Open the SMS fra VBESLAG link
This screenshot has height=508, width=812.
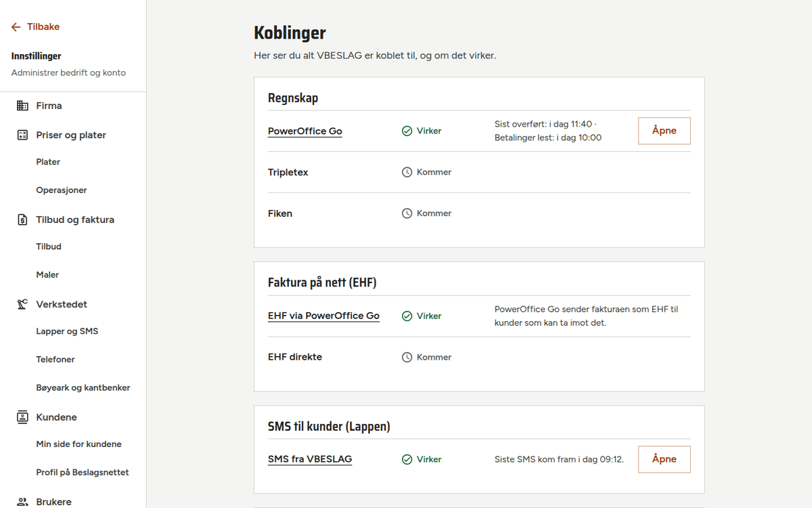310,459
